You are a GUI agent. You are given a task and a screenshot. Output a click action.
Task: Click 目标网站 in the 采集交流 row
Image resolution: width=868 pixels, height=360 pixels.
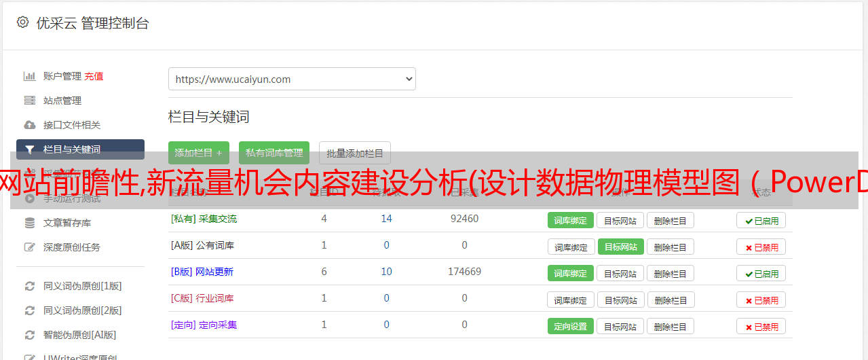tap(620, 220)
